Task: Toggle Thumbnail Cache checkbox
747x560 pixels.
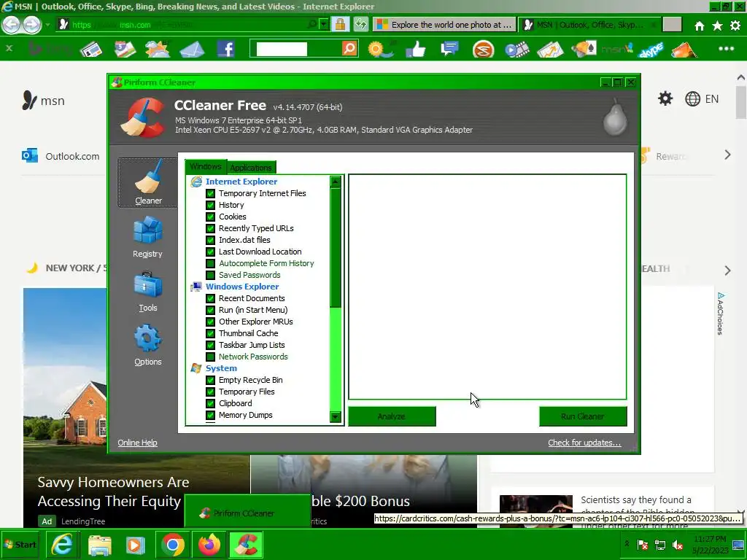Action: tap(210, 333)
